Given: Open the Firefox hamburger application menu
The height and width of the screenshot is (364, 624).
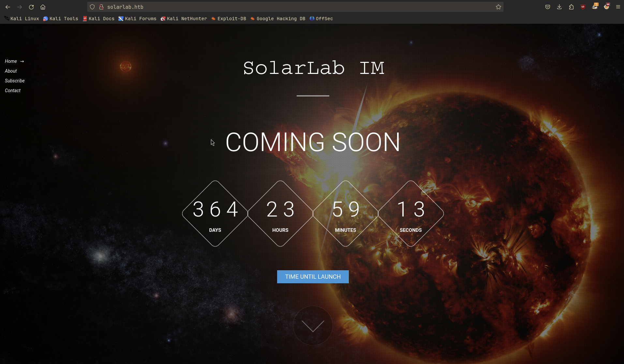Looking at the screenshot, I should (x=618, y=7).
